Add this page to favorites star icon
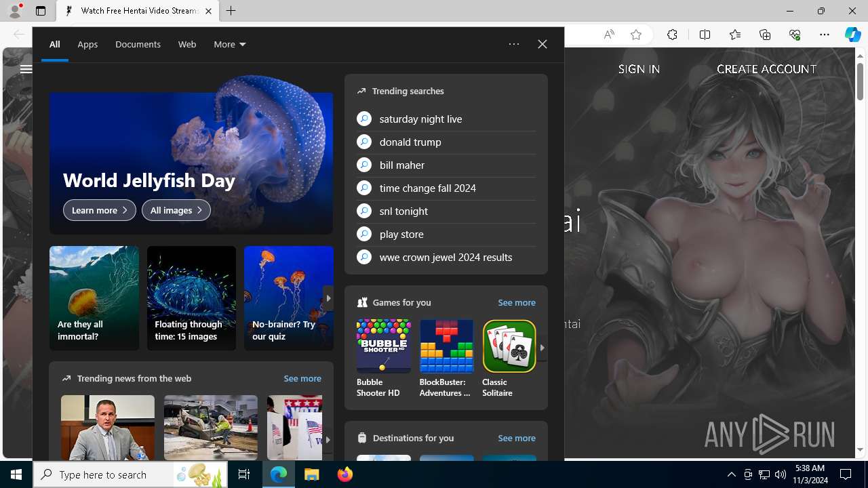The height and width of the screenshot is (488, 868). (x=636, y=35)
